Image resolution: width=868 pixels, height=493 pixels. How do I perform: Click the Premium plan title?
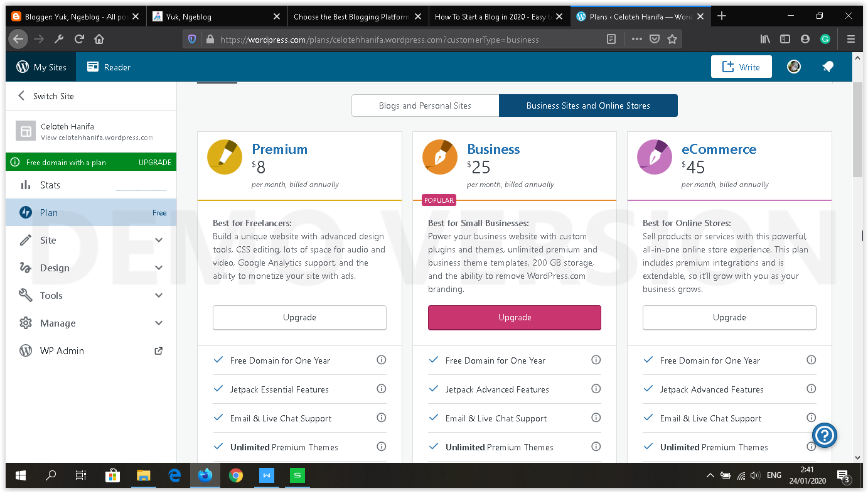(279, 149)
